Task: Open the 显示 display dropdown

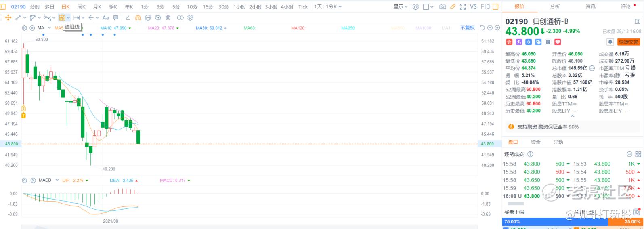Action: [401, 7]
